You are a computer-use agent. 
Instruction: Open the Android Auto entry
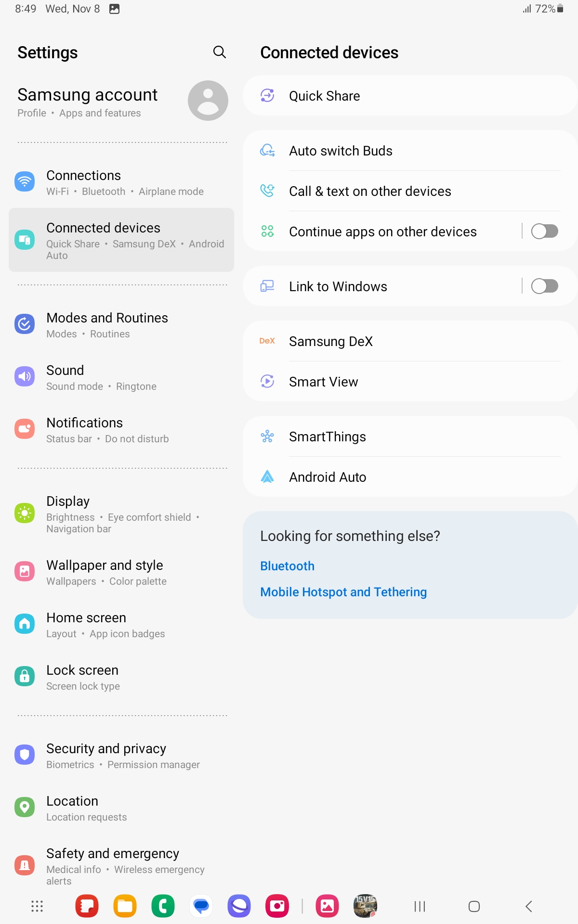click(410, 477)
